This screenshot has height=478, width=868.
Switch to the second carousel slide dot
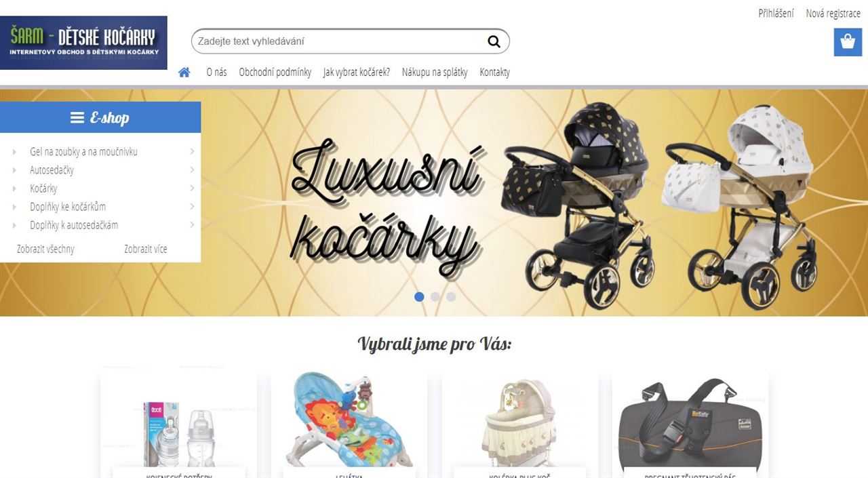(x=435, y=296)
